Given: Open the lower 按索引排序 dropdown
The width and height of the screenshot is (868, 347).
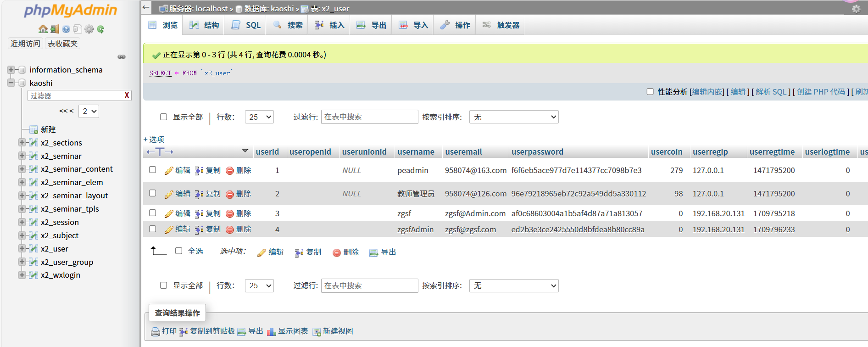Looking at the screenshot, I should point(514,285).
